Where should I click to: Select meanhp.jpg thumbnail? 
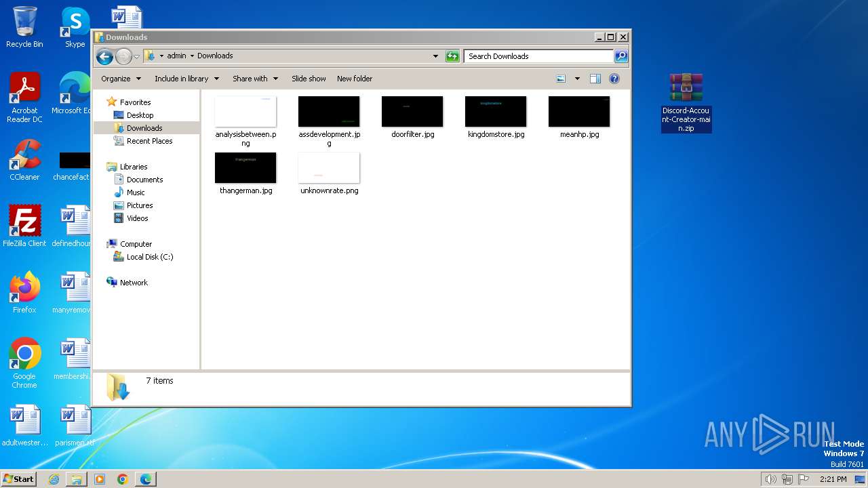(579, 112)
